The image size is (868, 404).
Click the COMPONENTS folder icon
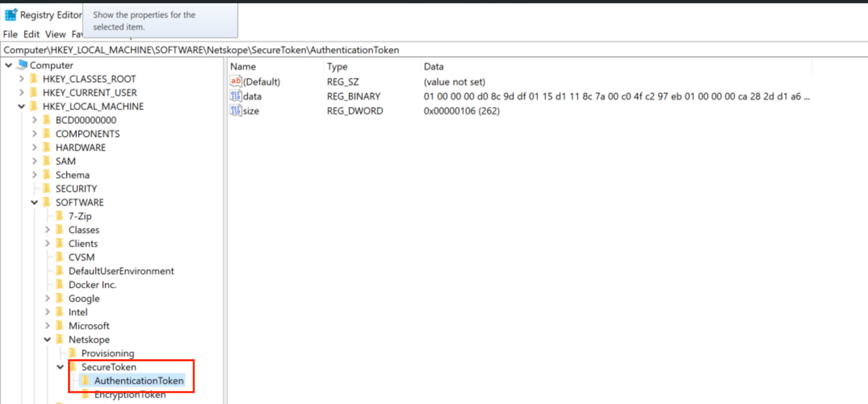pos(47,133)
